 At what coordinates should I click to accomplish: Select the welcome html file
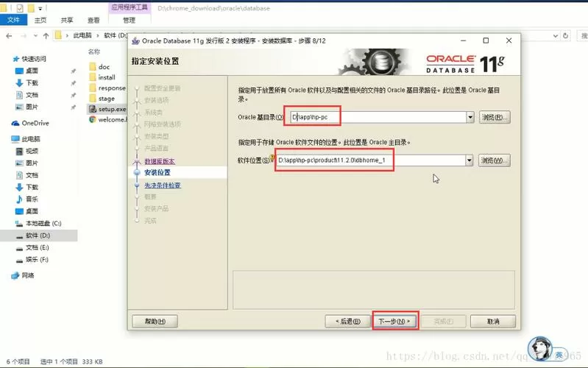108,119
